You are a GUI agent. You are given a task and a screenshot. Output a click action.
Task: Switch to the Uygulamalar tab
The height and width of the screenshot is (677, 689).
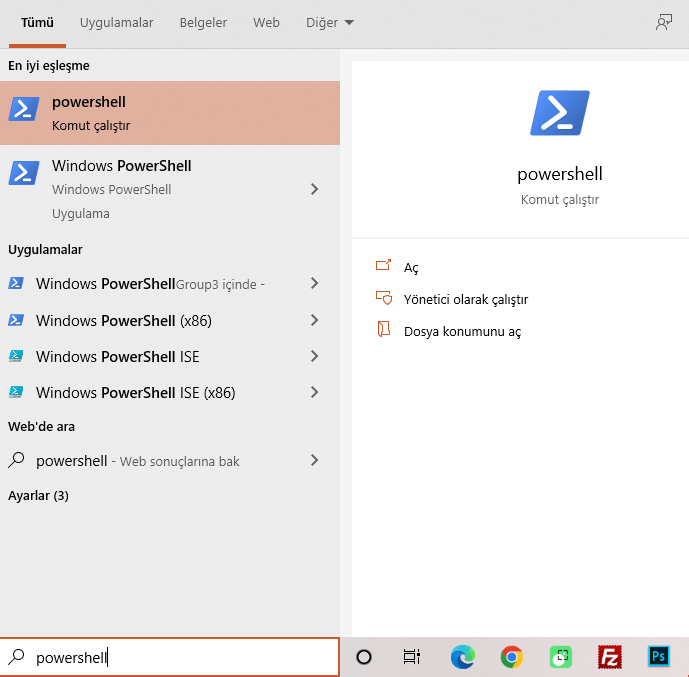pos(116,22)
